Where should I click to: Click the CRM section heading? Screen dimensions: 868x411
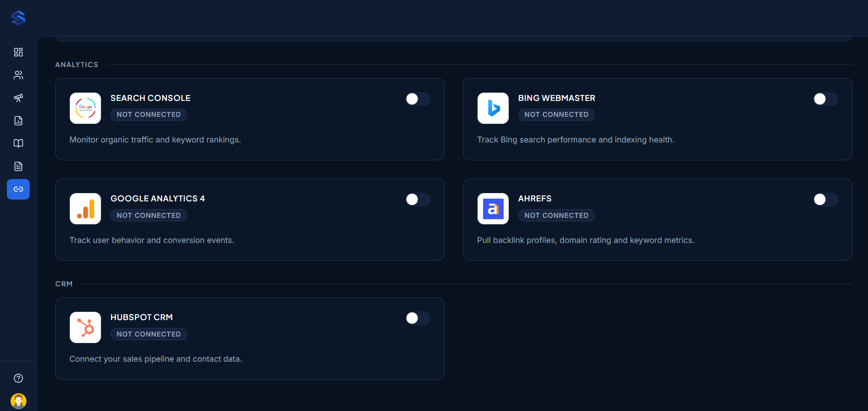[64, 284]
